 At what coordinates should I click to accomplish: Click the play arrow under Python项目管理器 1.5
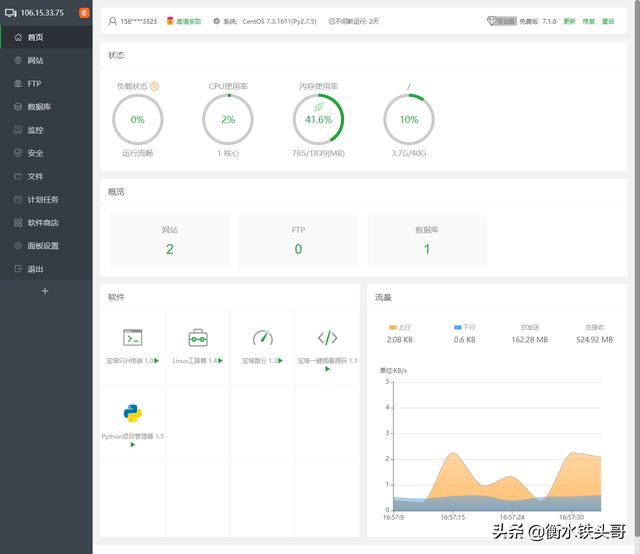click(133, 445)
